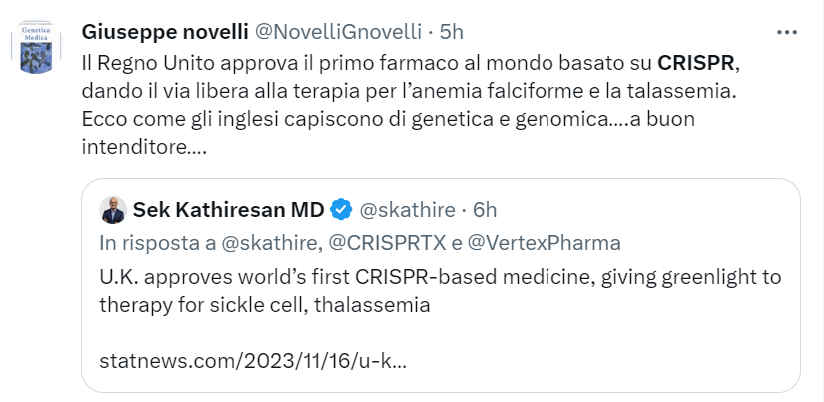824x402 pixels.
Task: Click the quoted English text about U.K. approval
Action: click(440, 277)
